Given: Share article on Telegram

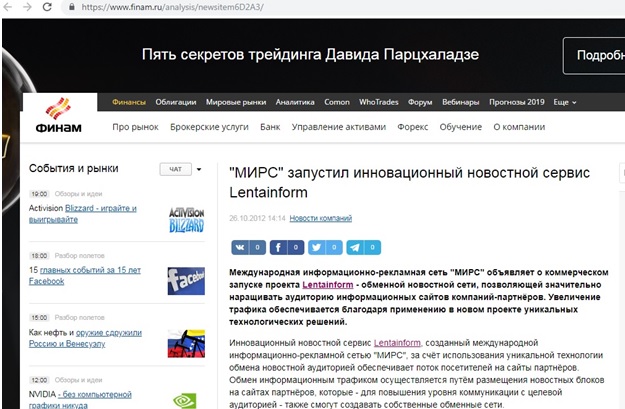Looking at the screenshot, I should click(364, 248).
